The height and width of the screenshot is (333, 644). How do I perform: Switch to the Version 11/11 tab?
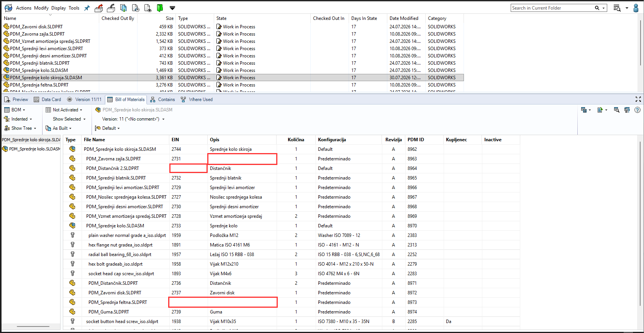tap(84, 100)
